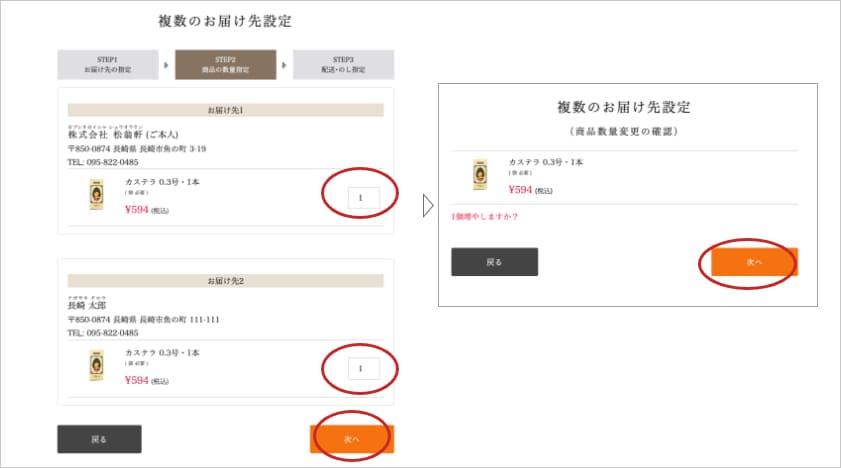841x468 pixels.
Task: Click the お届け先1 section header bar
Action: tap(226, 110)
